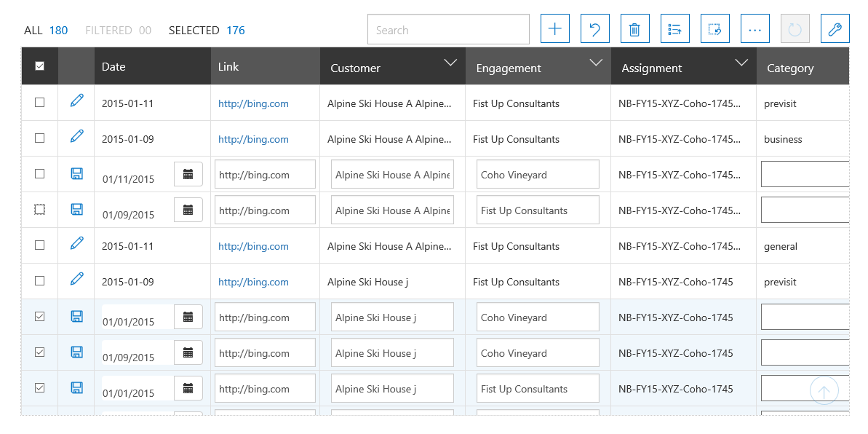Edit the 2015-01-11 general row with pencil
The image size is (868, 434).
(77, 243)
